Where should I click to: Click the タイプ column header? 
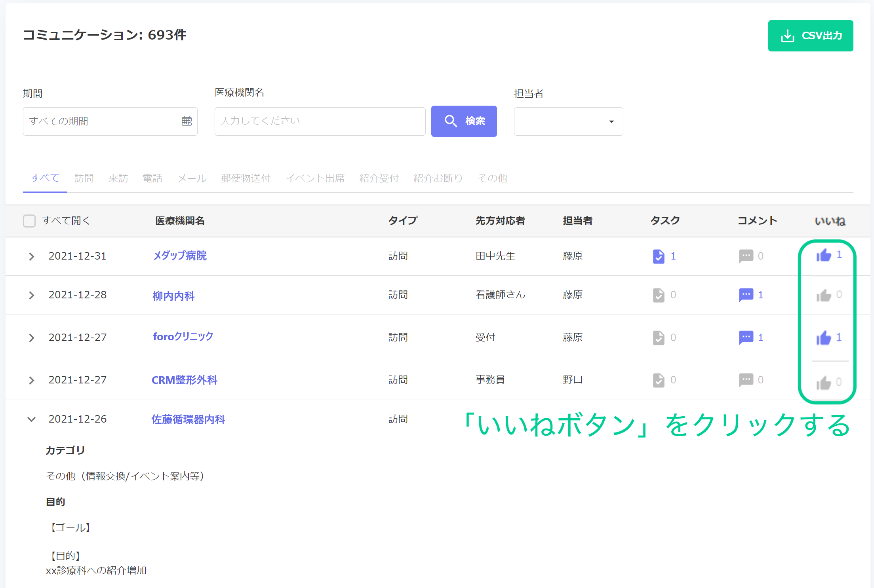pos(403,220)
